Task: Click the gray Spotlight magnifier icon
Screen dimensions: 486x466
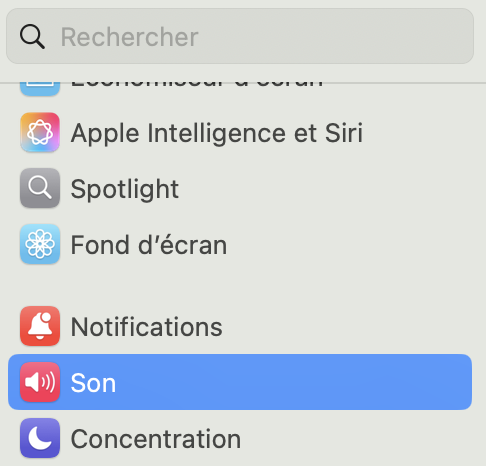Action: [x=40, y=188]
